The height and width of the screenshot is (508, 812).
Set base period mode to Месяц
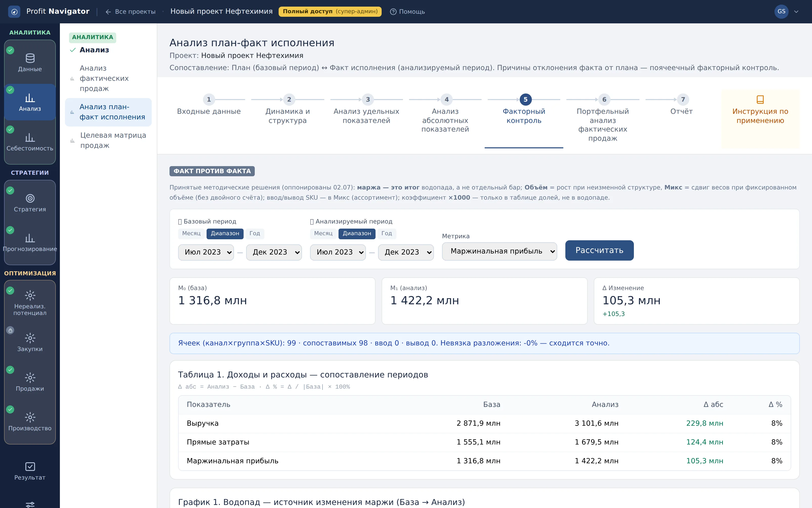pos(191,233)
